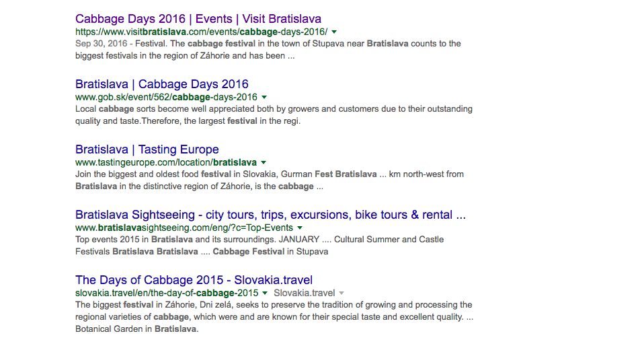Expand the arrow right after the slovakia.travel/en URL

click(x=266, y=293)
